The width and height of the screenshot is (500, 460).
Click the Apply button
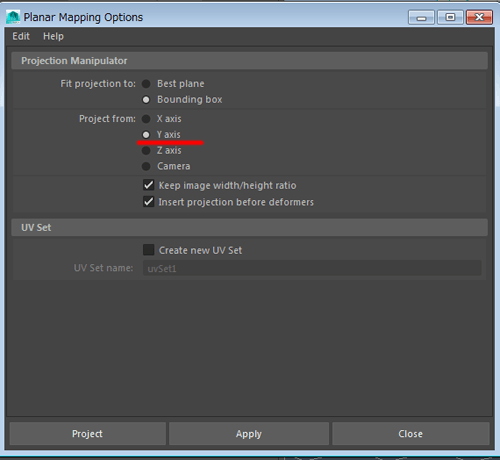pyautogui.click(x=249, y=433)
